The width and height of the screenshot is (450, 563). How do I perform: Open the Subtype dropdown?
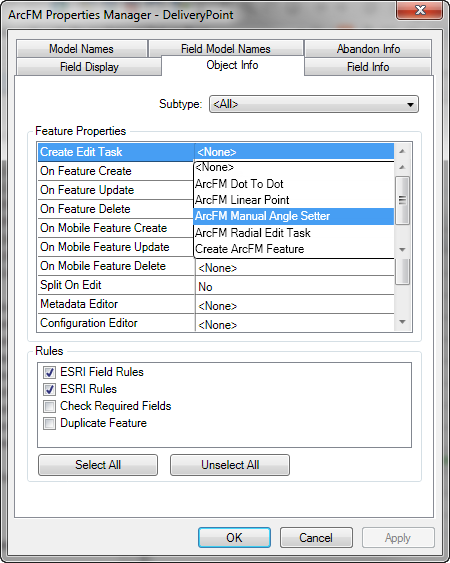pyautogui.click(x=314, y=104)
